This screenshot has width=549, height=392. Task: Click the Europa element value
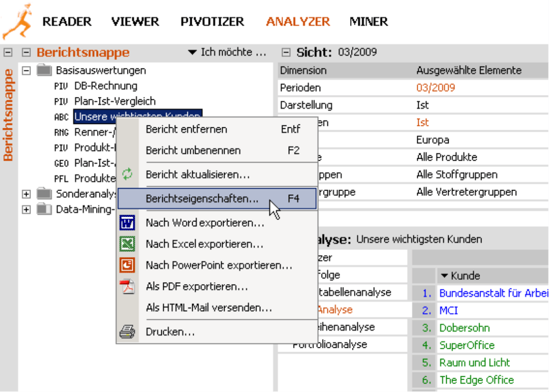tap(433, 140)
